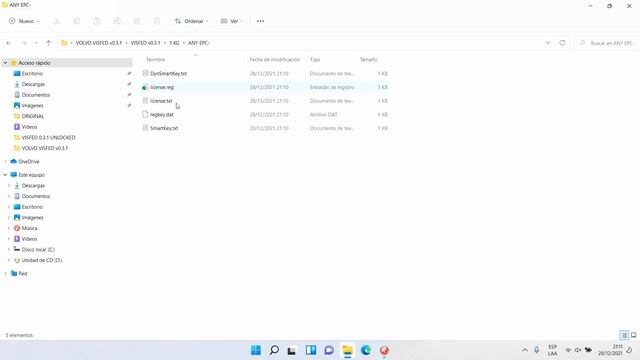Open Task View on the taskbar

292,350
